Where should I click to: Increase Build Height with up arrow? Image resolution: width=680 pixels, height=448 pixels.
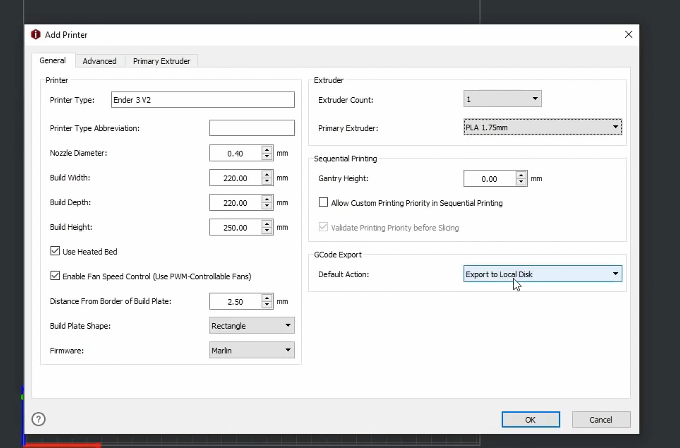[x=267, y=223]
